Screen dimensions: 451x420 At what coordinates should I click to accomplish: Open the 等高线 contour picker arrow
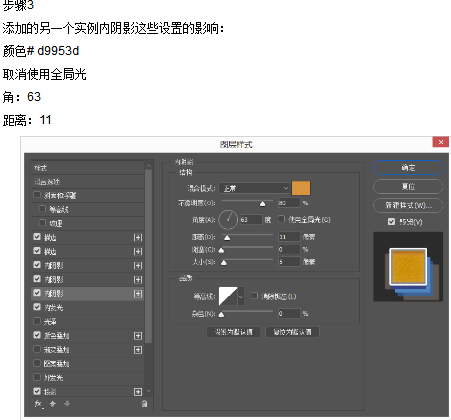tap(241, 296)
